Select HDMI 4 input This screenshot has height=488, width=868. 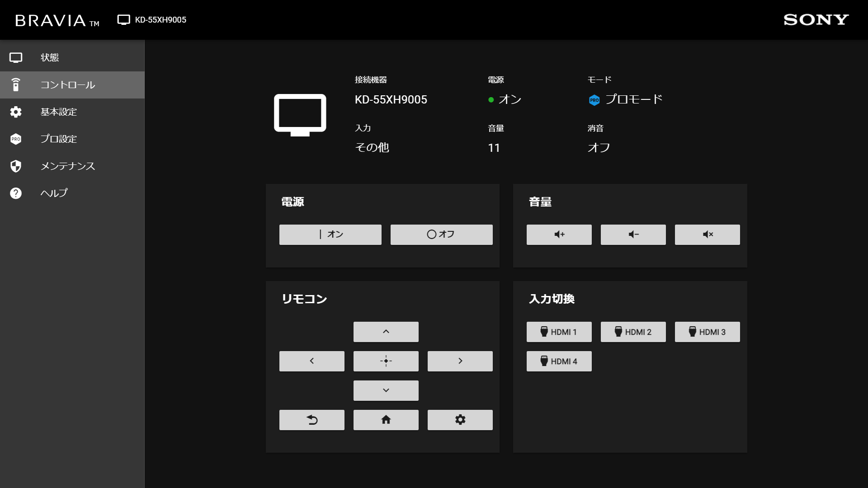pos(559,361)
